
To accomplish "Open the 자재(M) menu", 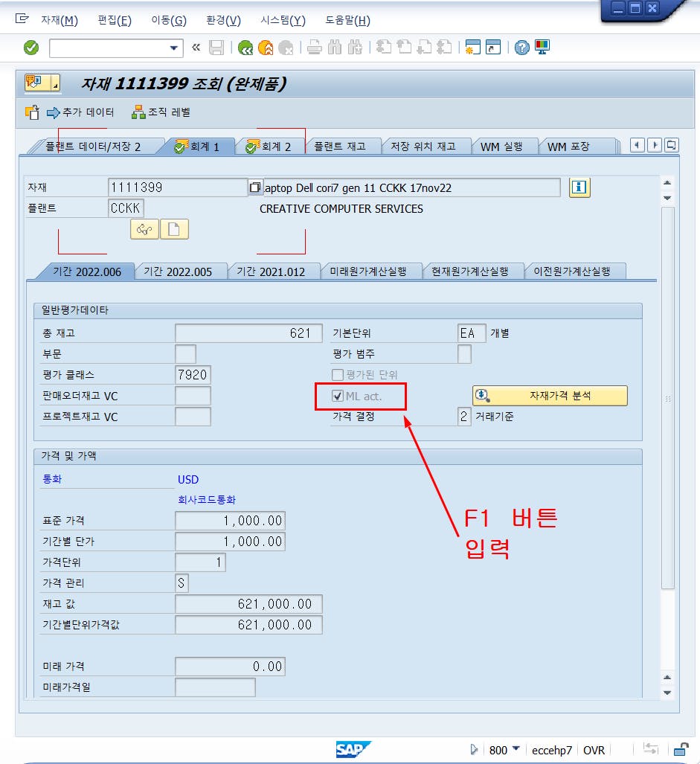I will pyautogui.click(x=60, y=21).
